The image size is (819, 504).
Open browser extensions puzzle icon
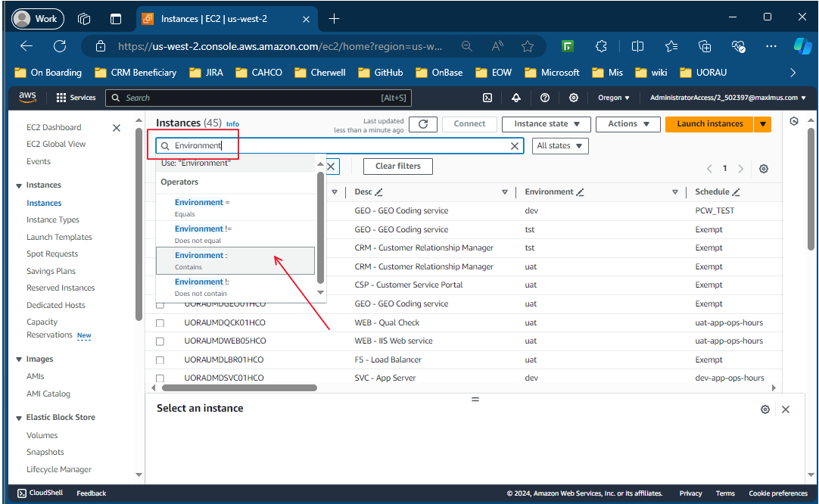[601, 46]
